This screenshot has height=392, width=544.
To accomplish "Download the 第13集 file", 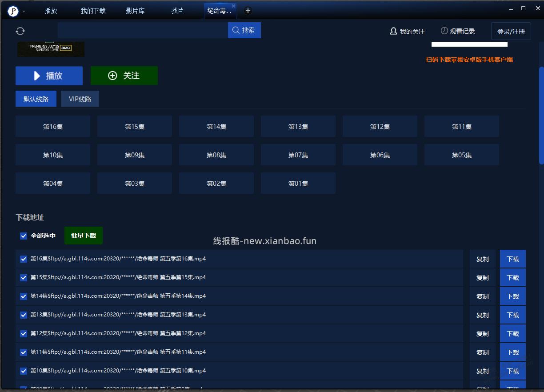I will coord(513,315).
